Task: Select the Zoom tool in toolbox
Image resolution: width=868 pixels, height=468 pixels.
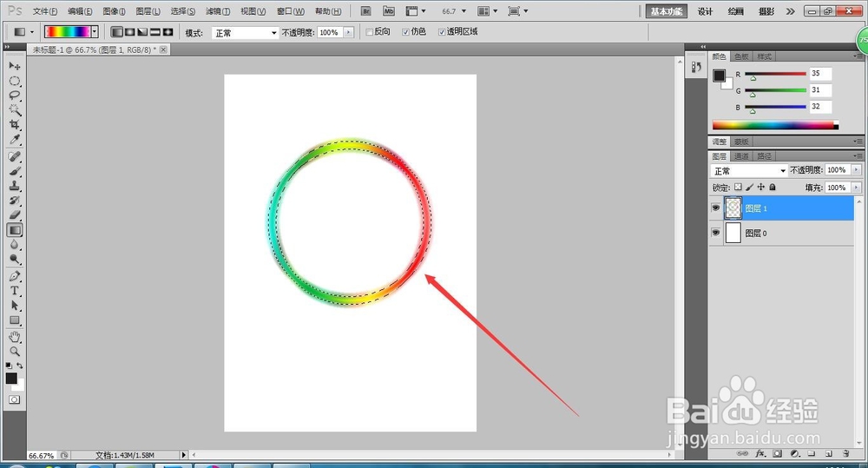Action: pos(15,351)
